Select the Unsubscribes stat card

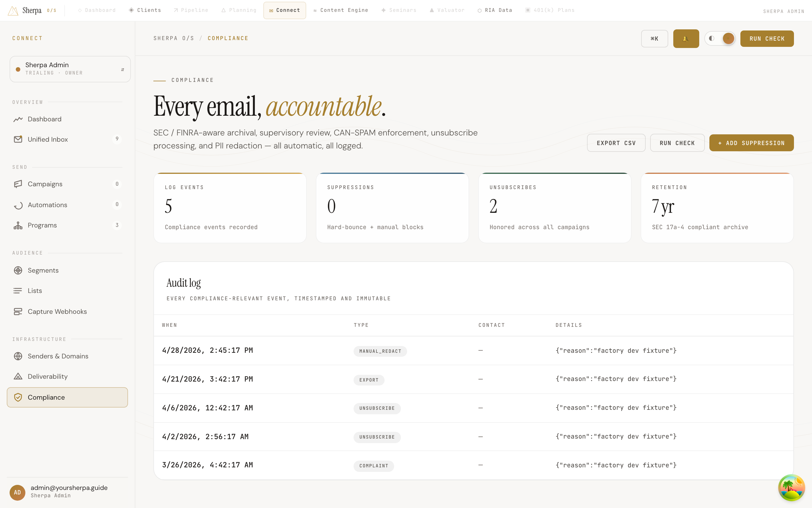(x=555, y=208)
